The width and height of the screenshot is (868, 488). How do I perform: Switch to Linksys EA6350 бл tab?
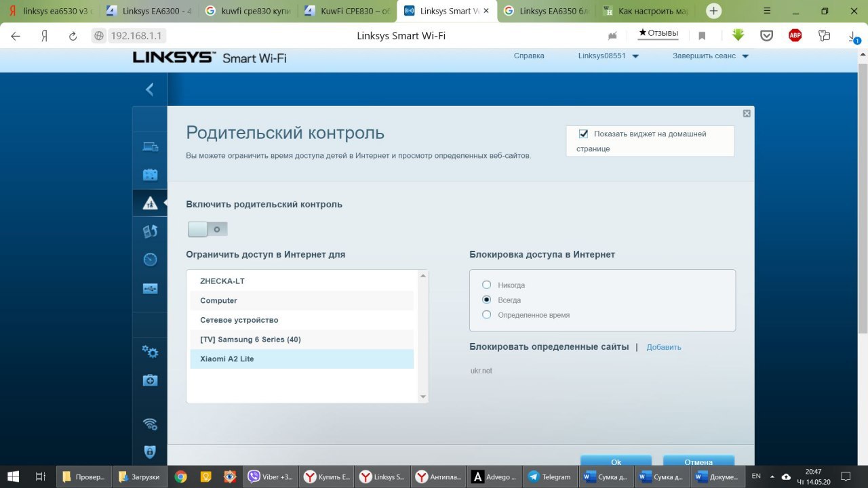[547, 11]
